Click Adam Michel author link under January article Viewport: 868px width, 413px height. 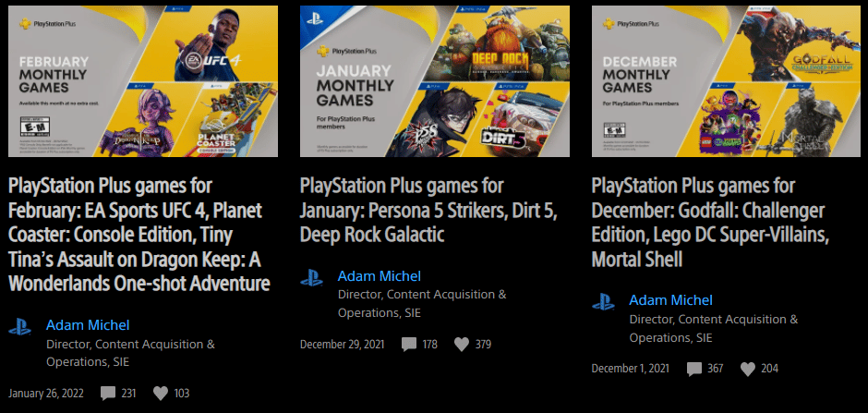pos(380,276)
